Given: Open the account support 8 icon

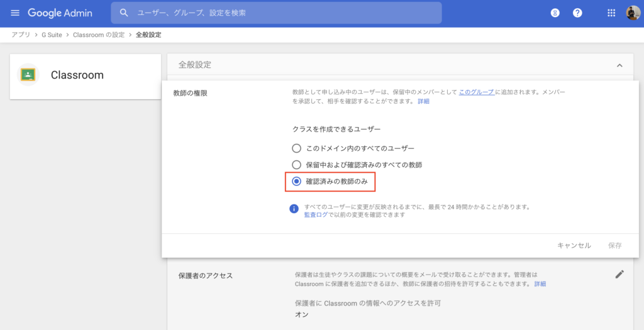Looking at the screenshot, I should coord(555,13).
